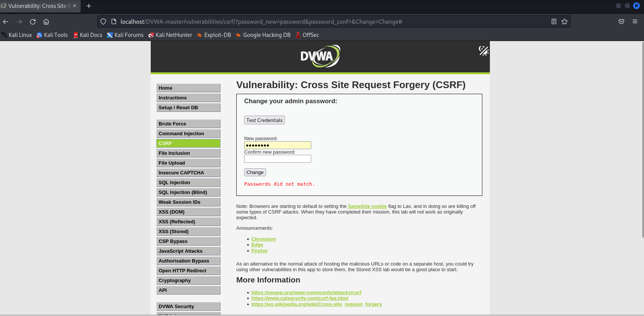Open SQL Injection (Blind) page

(x=188, y=192)
